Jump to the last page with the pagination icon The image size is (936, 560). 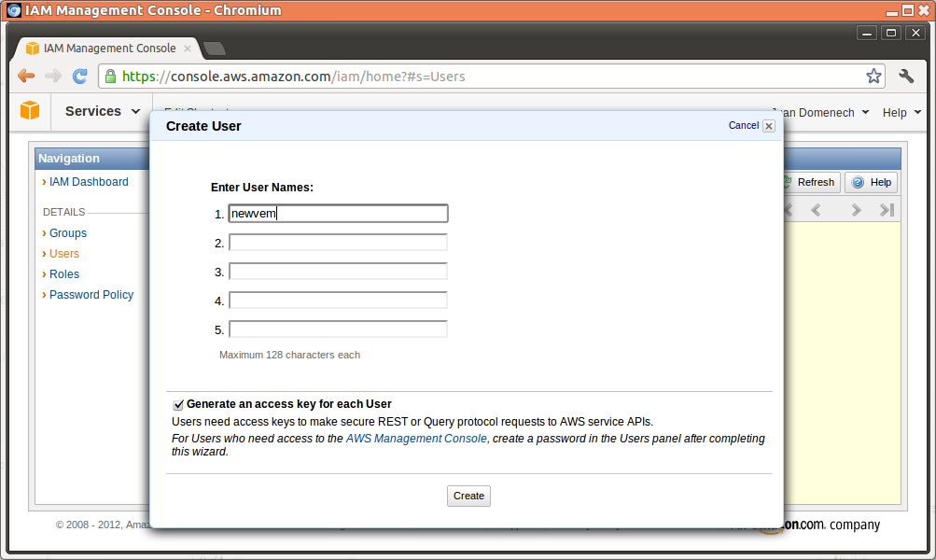point(885,210)
